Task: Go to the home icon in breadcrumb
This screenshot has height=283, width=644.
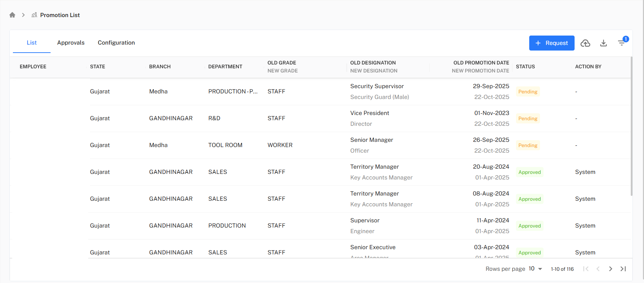Action: pos(12,15)
